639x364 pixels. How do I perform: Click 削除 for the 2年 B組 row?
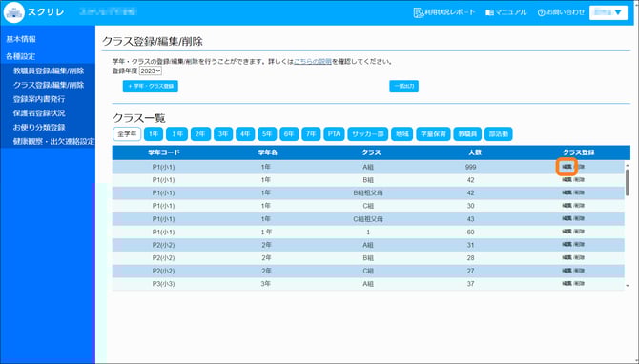[x=579, y=257]
